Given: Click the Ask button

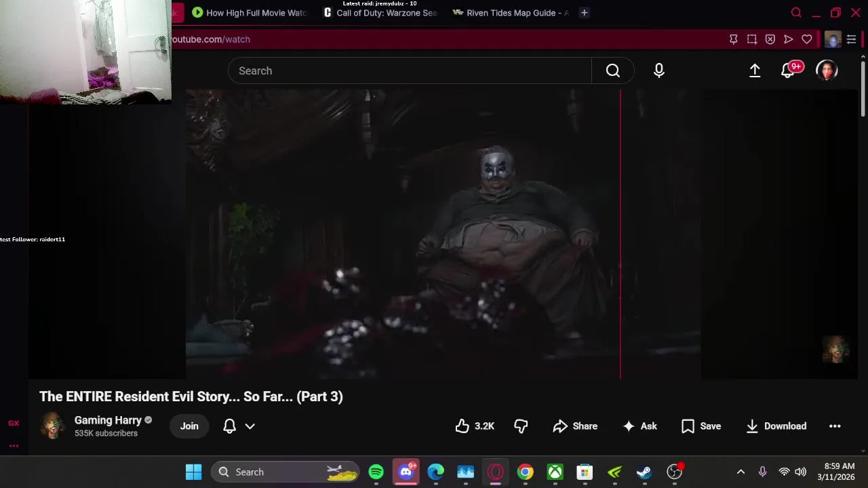Looking at the screenshot, I should pos(639,426).
